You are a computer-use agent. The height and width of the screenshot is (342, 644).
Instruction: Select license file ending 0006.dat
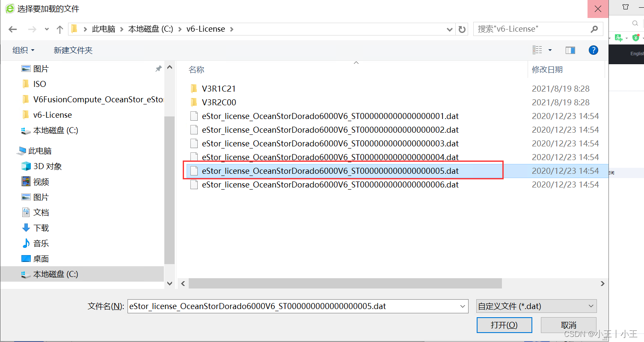click(x=330, y=184)
